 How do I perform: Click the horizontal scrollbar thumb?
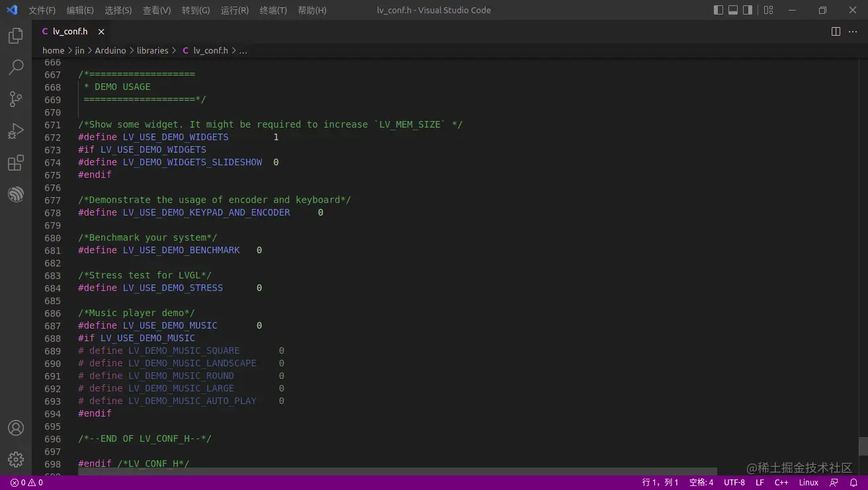tap(398, 471)
